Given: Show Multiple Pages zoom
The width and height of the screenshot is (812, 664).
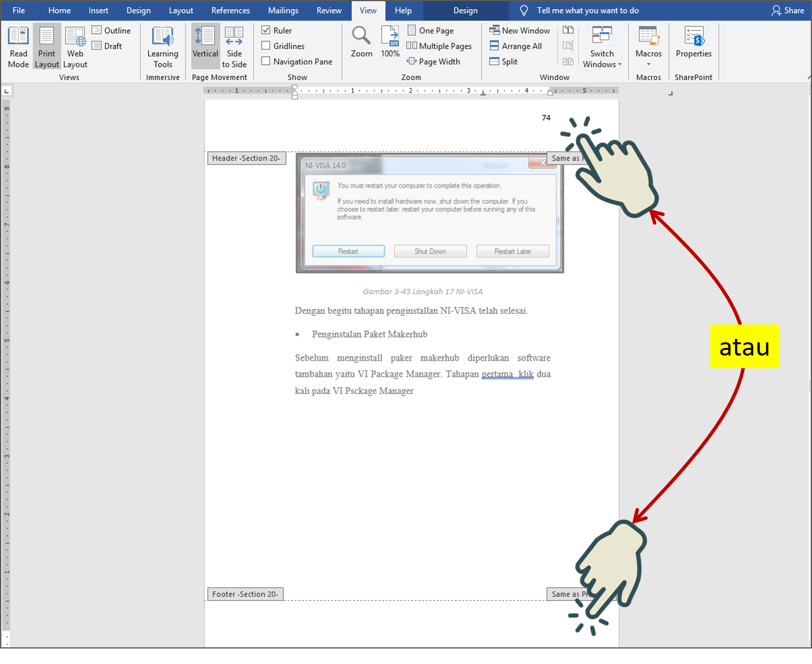Looking at the screenshot, I should (439, 46).
